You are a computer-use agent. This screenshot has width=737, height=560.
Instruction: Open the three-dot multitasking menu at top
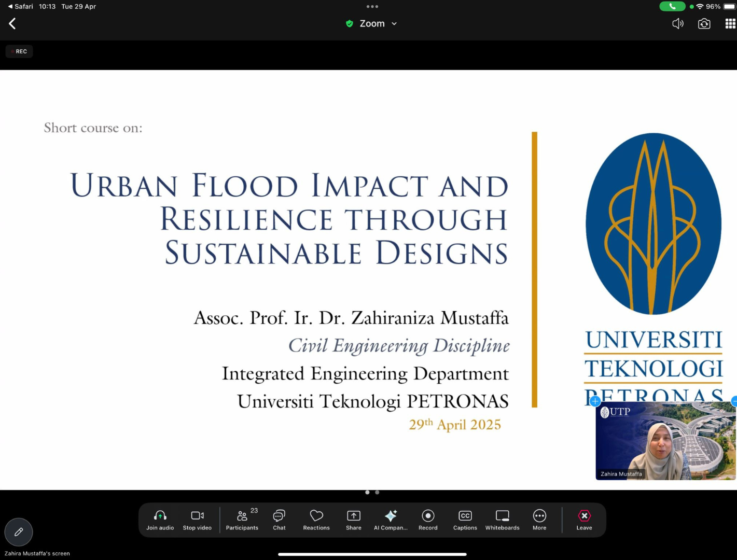pyautogui.click(x=372, y=7)
